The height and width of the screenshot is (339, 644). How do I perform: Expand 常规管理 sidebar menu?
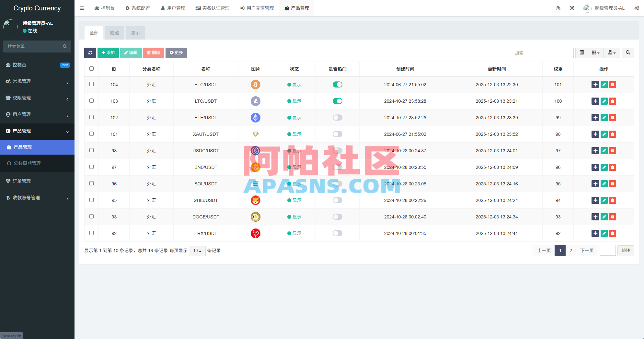[37, 81]
